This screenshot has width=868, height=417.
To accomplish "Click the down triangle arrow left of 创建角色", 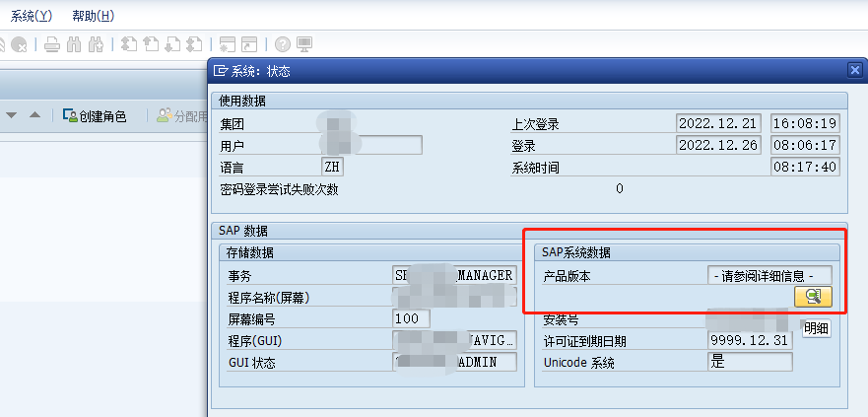I will pyautogui.click(x=12, y=115).
